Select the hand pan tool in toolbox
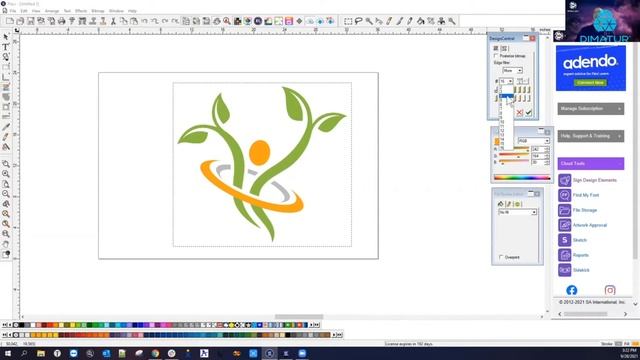The image size is (640, 360). pos(6,244)
